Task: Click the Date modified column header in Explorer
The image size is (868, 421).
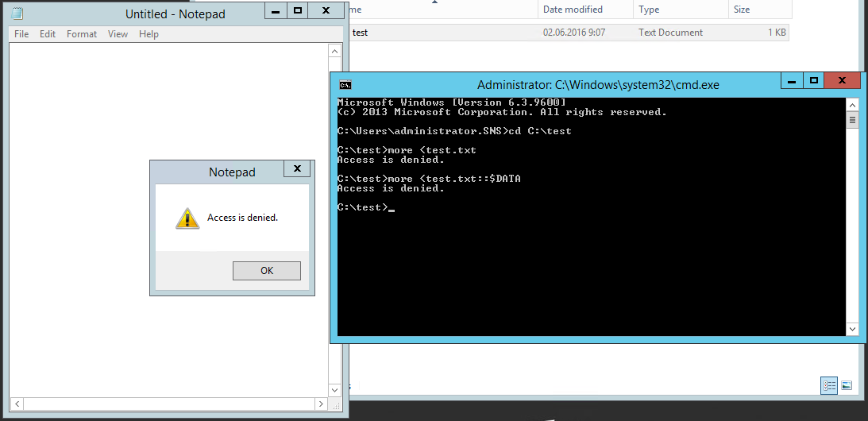Action: [585, 10]
